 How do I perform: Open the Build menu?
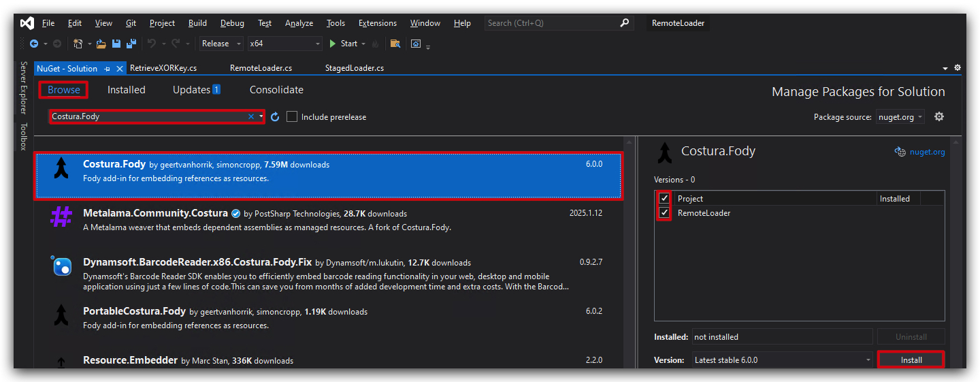(197, 23)
